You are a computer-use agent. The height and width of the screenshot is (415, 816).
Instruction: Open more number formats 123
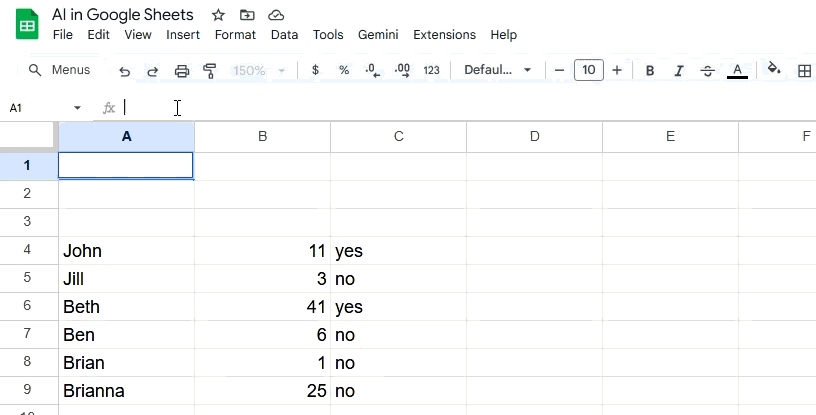coord(431,70)
